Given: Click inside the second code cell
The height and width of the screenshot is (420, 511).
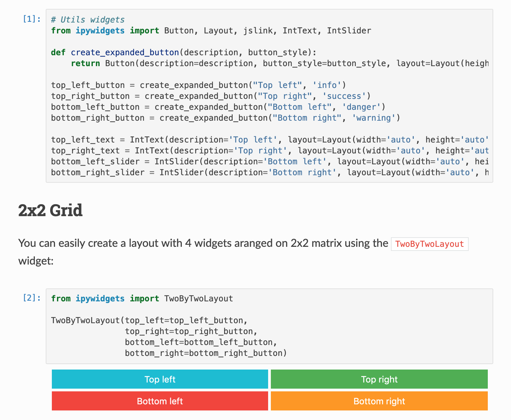Looking at the screenshot, I should point(239,326).
